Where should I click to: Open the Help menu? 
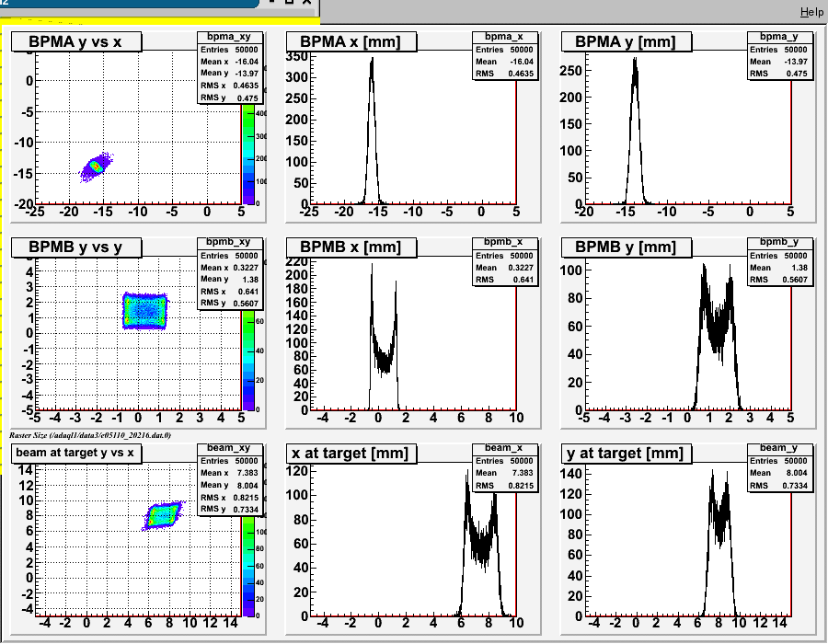point(811,12)
